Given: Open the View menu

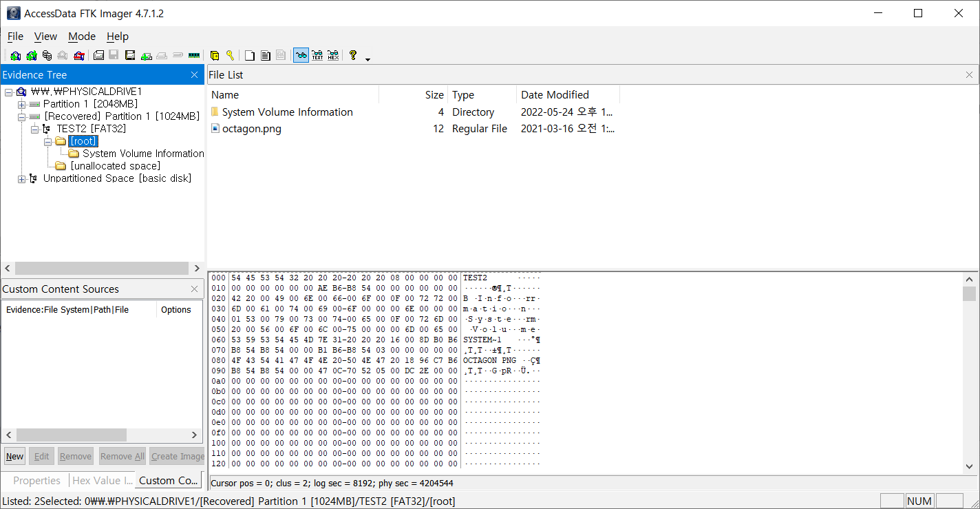Looking at the screenshot, I should point(45,37).
